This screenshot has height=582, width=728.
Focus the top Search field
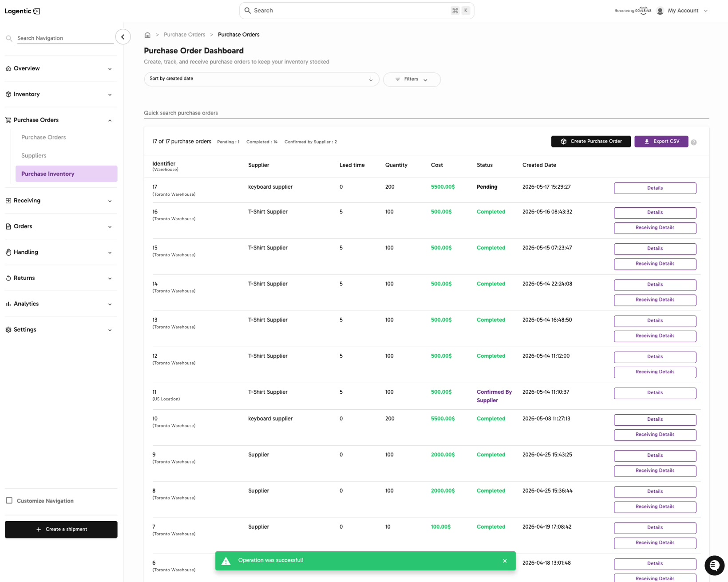click(356, 11)
